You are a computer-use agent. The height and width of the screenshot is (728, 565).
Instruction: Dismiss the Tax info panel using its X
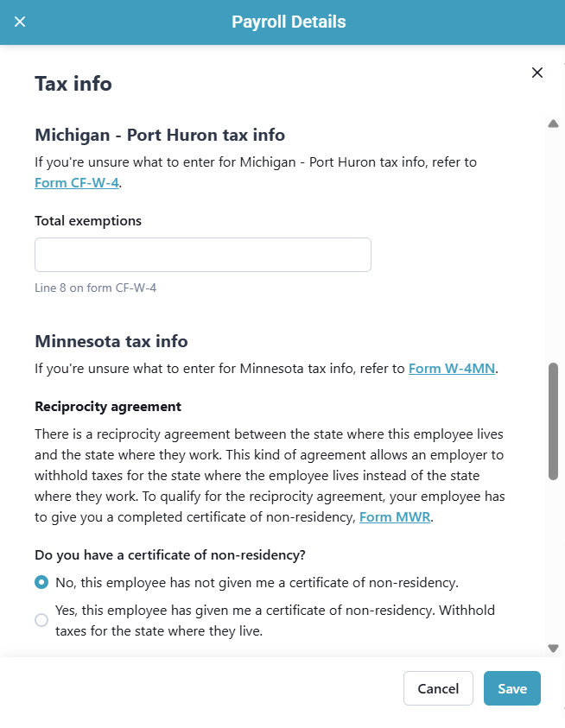(537, 73)
